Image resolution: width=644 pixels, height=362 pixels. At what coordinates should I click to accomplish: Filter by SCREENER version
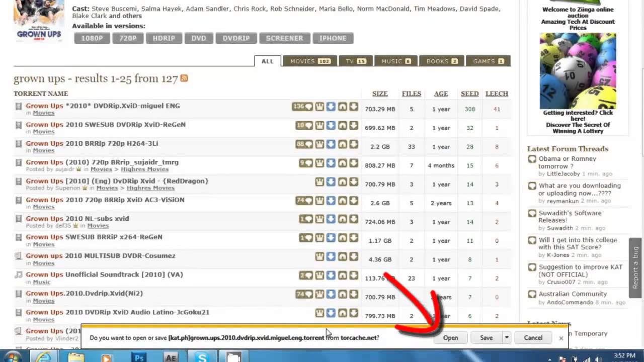pyautogui.click(x=285, y=38)
